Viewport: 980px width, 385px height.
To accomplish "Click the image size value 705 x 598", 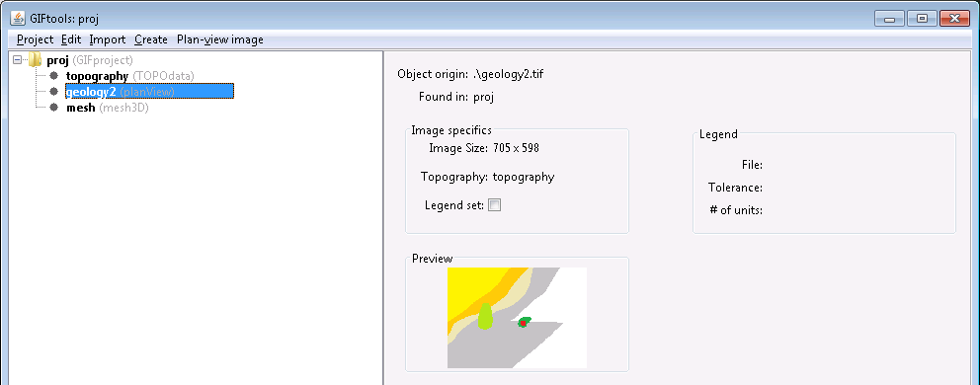I will tap(515, 149).
